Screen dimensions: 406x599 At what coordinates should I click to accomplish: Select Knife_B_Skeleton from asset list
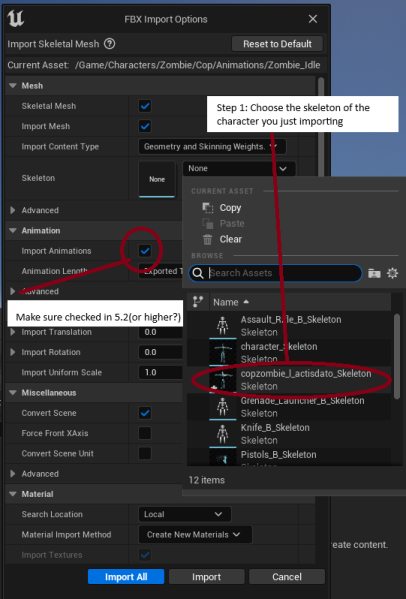(x=289, y=434)
